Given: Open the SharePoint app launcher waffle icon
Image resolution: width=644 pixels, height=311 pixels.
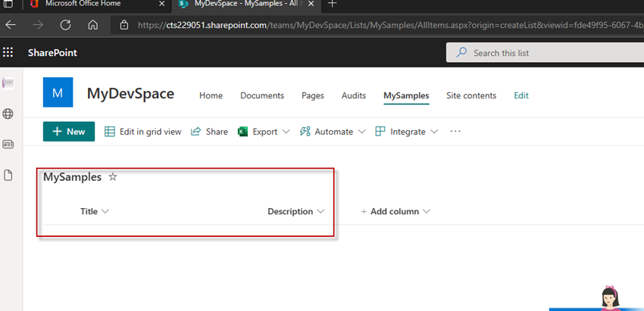Looking at the screenshot, I should [x=8, y=52].
